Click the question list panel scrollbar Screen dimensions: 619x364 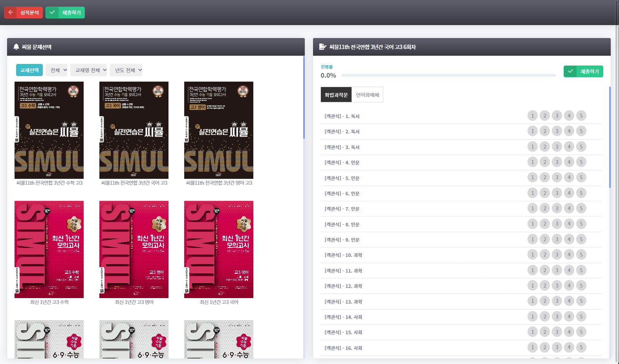click(610, 137)
